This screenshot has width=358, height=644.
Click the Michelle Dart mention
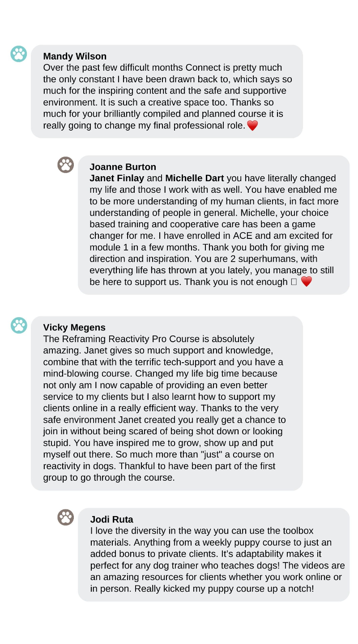point(195,178)
